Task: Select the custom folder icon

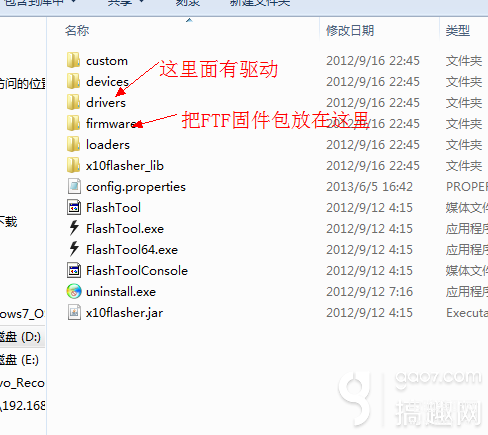Action: click(x=73, y=60)
